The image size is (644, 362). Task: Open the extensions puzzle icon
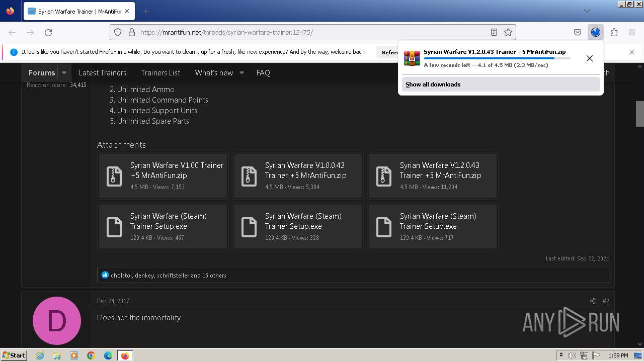614,32
